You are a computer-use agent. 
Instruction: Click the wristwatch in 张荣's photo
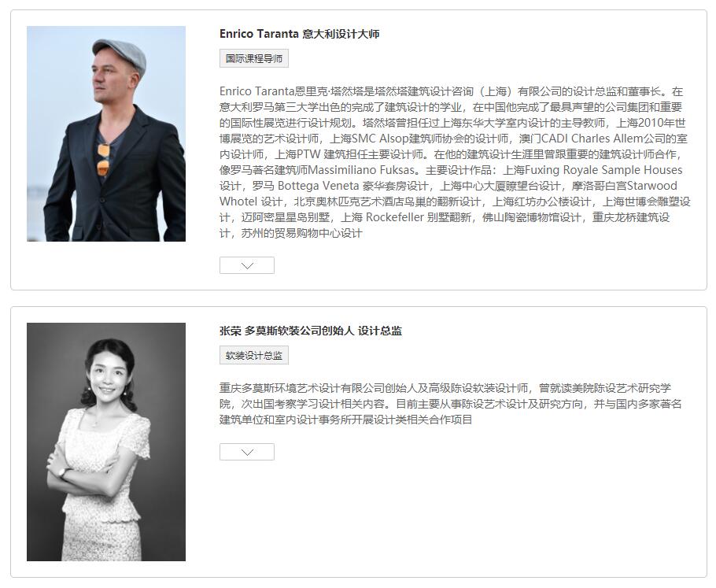(63, 472)
